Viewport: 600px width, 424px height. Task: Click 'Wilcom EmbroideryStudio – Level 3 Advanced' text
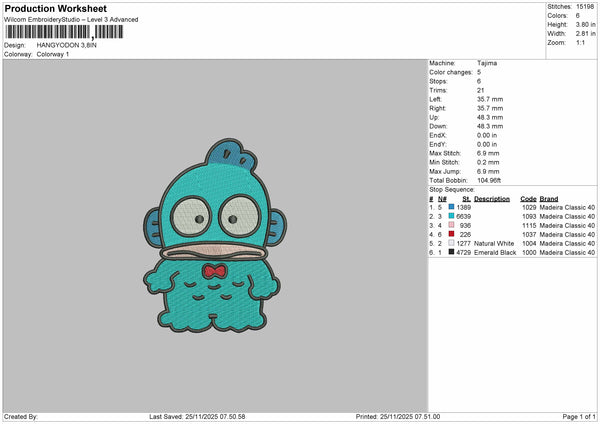[71, 20]
